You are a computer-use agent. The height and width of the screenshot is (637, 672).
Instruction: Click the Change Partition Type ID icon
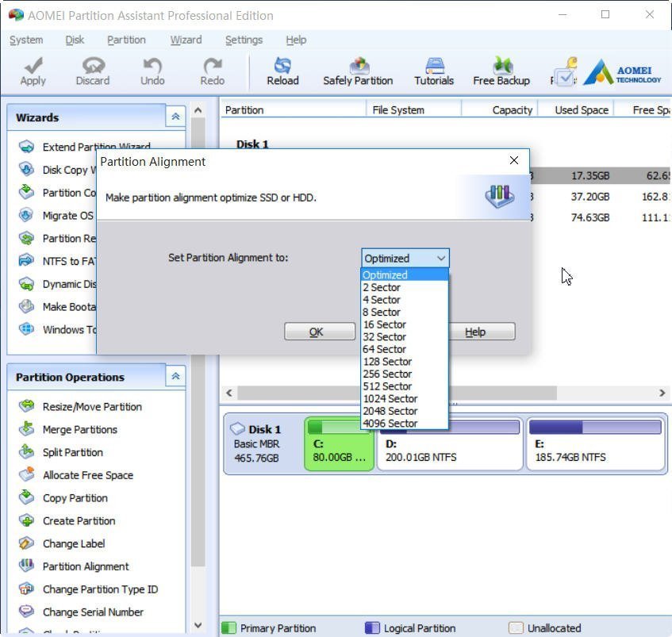(26, 589)
